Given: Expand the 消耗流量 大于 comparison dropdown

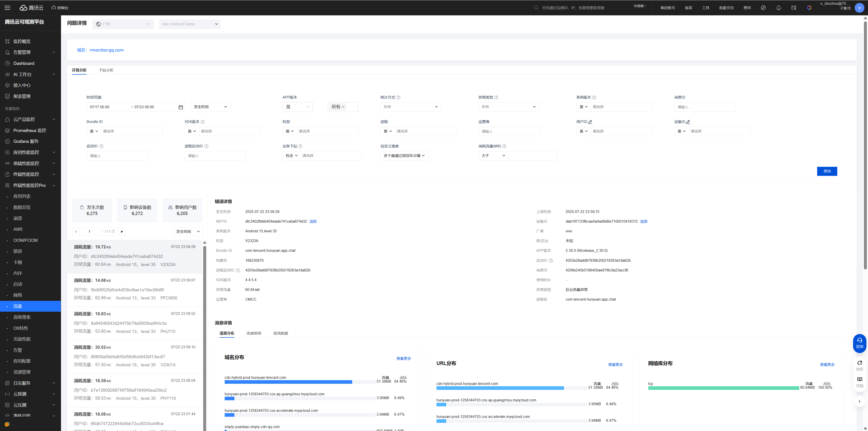Looking at the screenshot, I should tap(493, 156).
